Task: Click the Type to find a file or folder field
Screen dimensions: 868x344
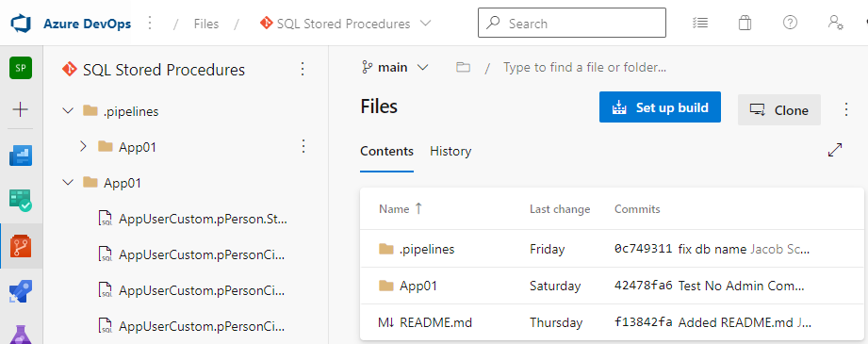Action: tap(584, 68)
